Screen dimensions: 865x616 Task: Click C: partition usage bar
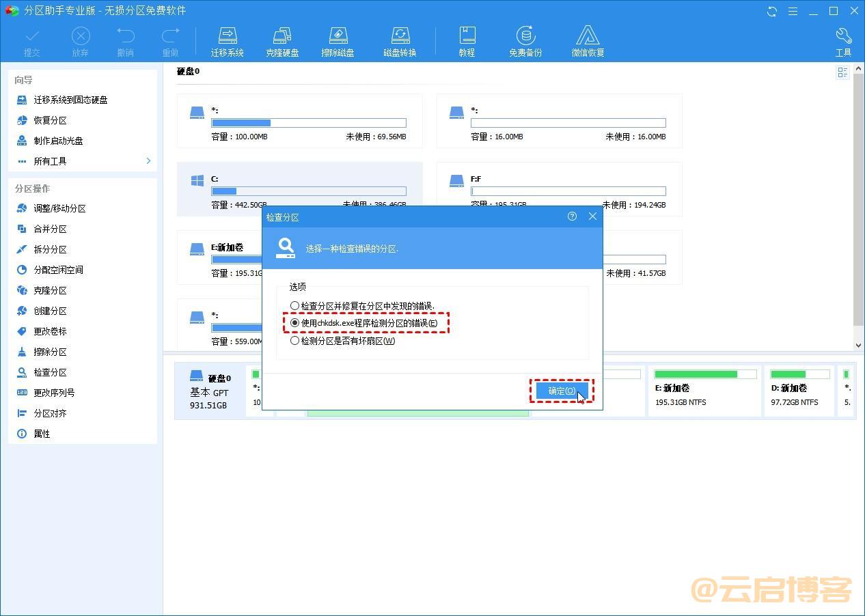(308, 191)
